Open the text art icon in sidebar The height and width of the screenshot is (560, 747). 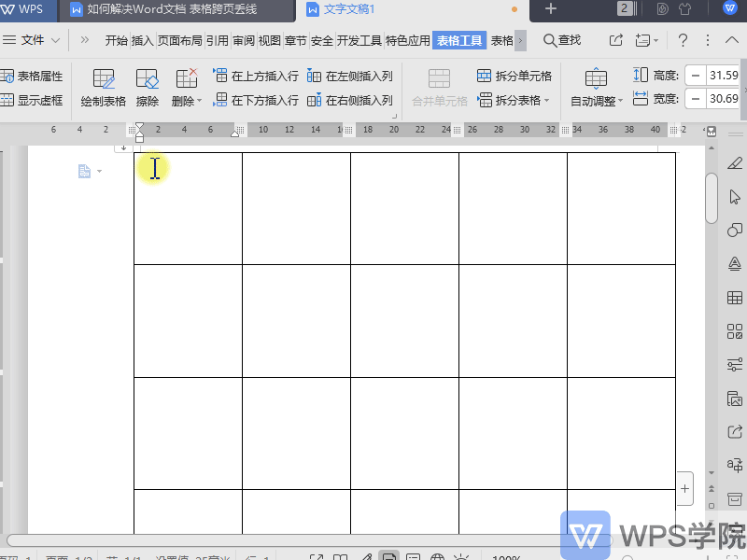click(x=735, y=264)
